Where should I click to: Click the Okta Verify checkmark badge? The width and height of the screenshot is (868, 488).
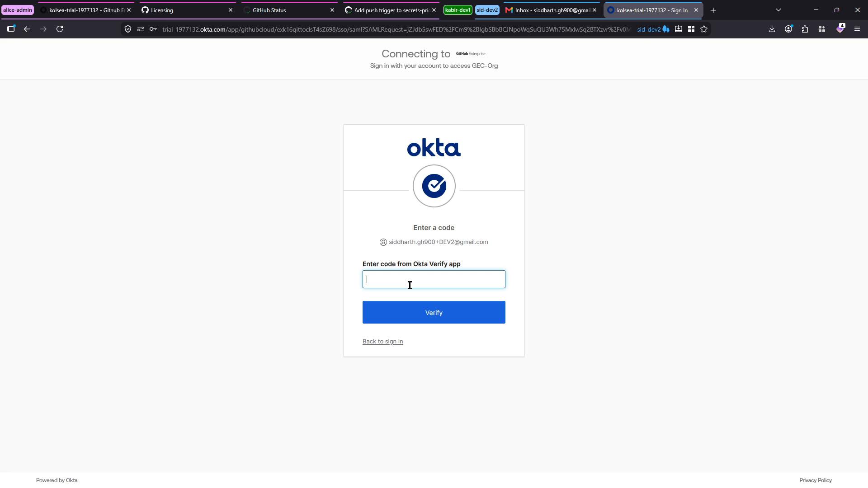tap(434, 186)
